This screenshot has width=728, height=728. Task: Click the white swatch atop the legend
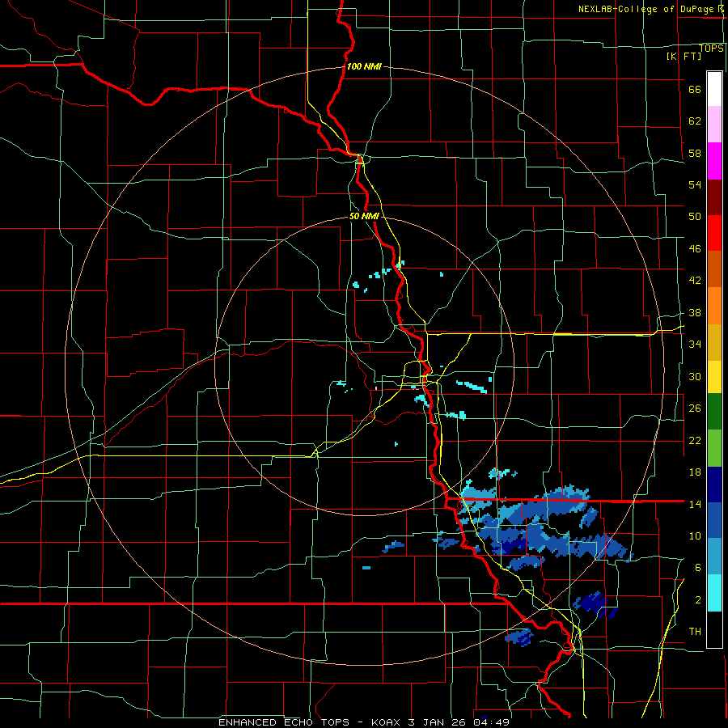click(714, 89)
